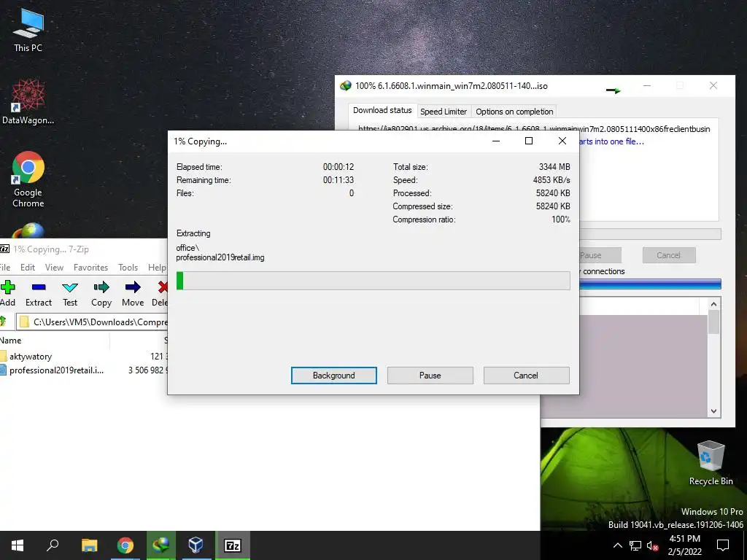Click Cancel in the download manager window
This screenshot has width=747, height=560.
[669, 255]
